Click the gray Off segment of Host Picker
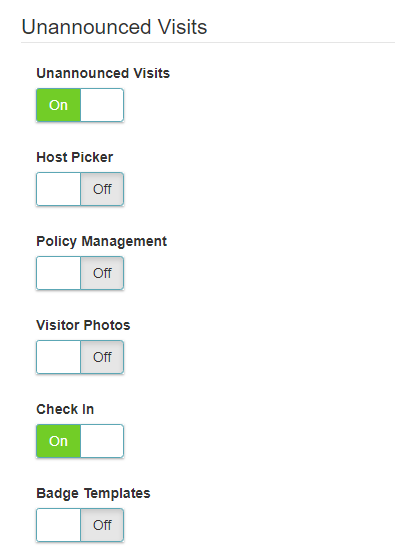Viewport: 395px width, 557px height. point(102,189)
